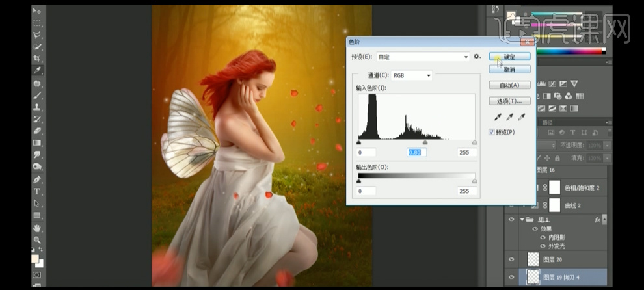Select the Pen tool
The height and width of the screenshot is (290, 644).
click(x=37, y=179)
